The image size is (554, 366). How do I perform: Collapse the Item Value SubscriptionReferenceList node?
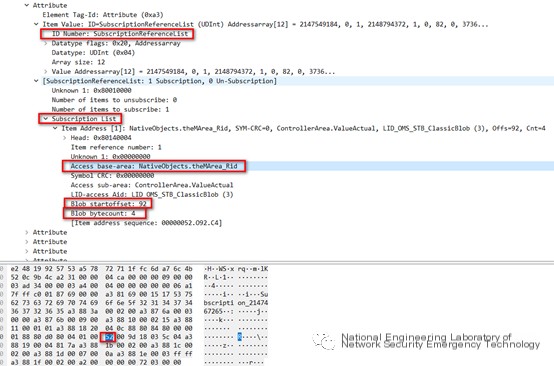coord(36,24)
